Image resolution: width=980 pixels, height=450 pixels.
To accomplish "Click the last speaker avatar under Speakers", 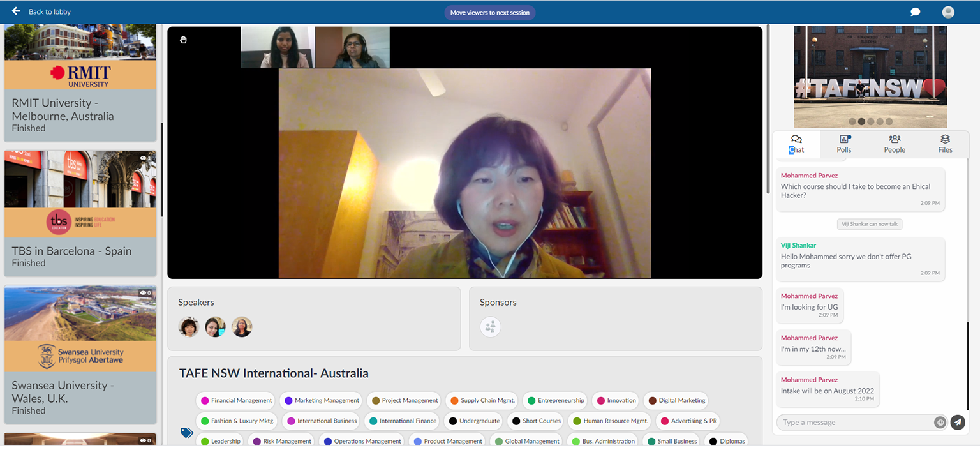I will pyautogui.click(x=242, y=327).
